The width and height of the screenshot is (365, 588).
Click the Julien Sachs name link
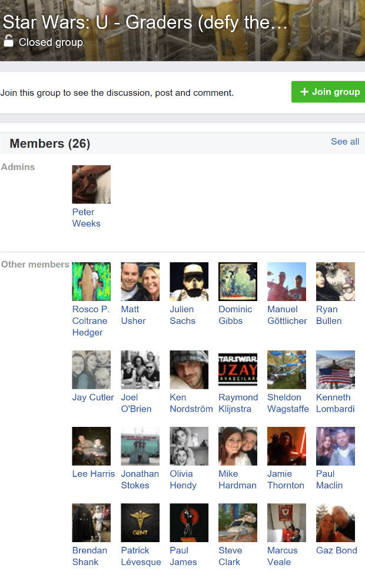point(182,315)
